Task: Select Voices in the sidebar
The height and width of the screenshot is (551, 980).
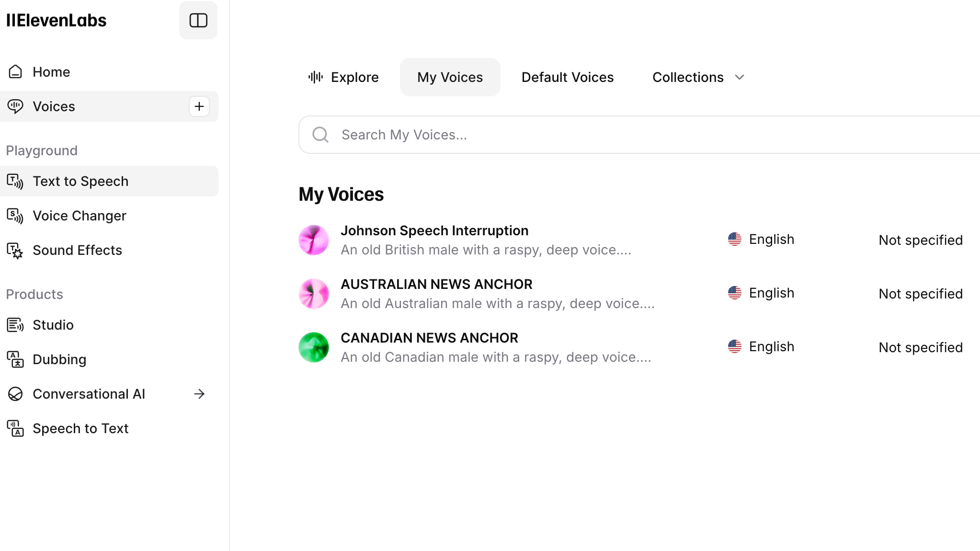Action: (54, 106)
